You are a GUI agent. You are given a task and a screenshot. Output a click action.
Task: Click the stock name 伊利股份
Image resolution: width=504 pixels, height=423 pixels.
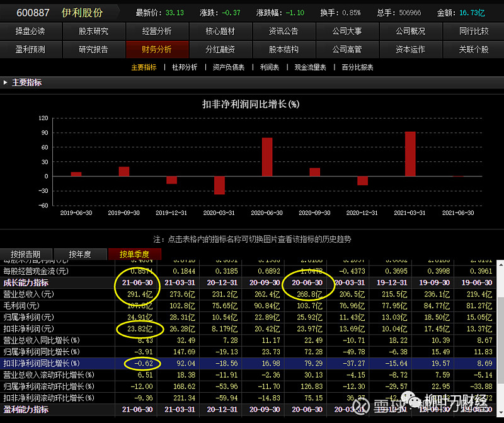point(83,13)
